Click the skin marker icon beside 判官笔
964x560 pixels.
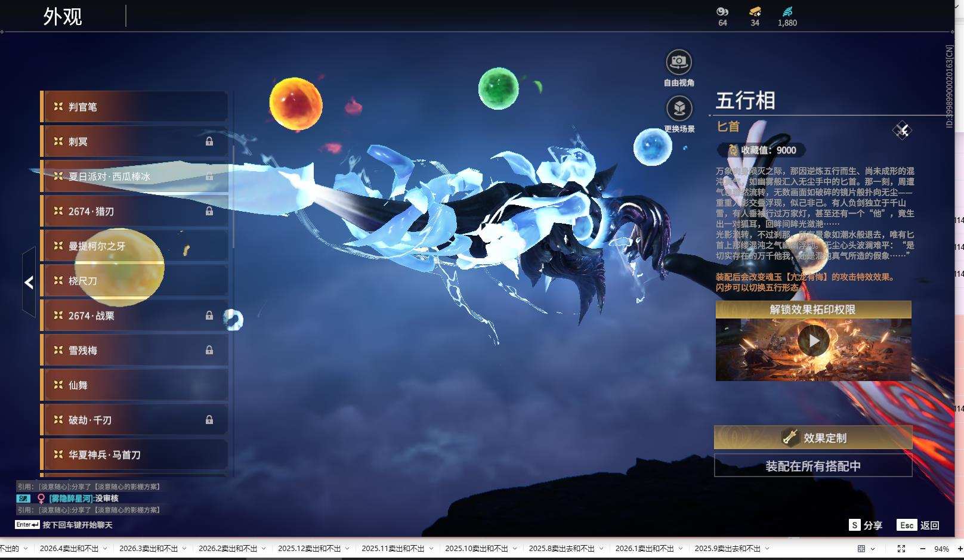pos(58,107)
